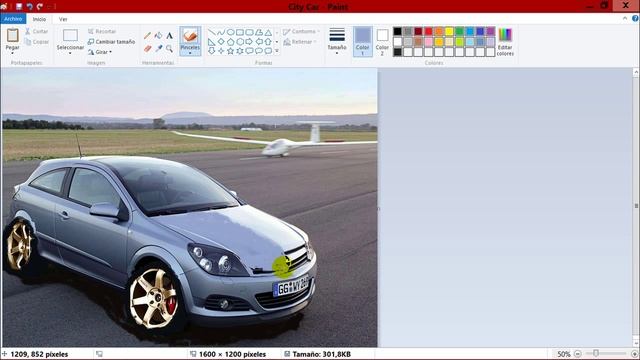Click the vertical scrollbar down arrow

click(x=636, y=342)
